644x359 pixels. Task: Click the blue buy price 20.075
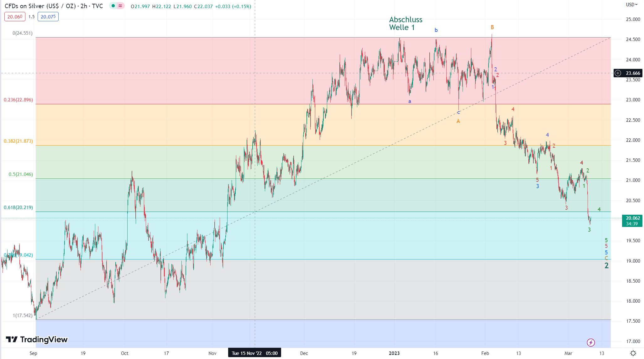pos(48,17)
